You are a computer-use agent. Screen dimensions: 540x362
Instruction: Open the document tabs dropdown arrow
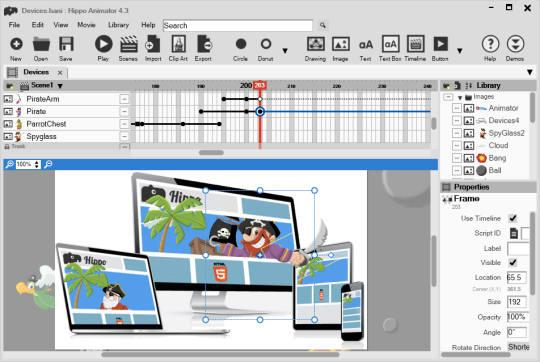coord(530,72)
